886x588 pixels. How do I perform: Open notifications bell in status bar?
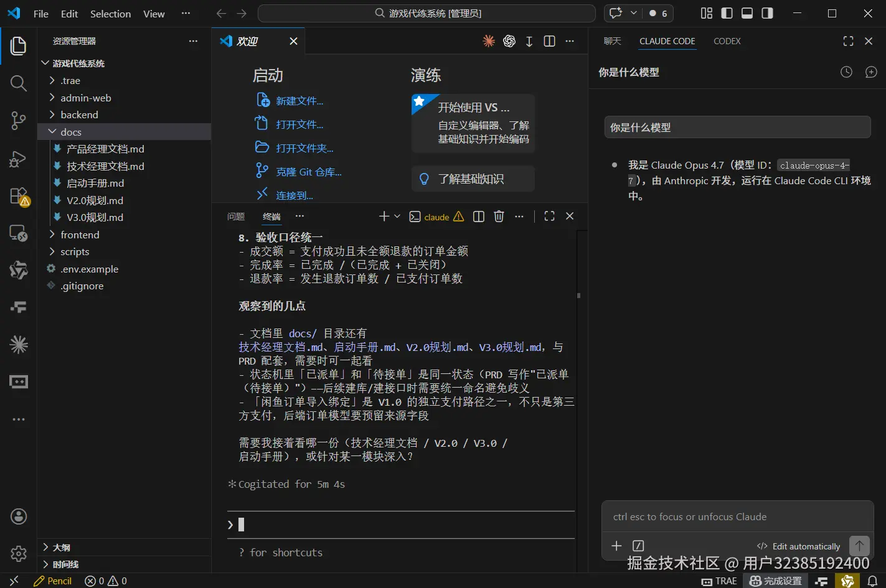(x=872, y=581)
